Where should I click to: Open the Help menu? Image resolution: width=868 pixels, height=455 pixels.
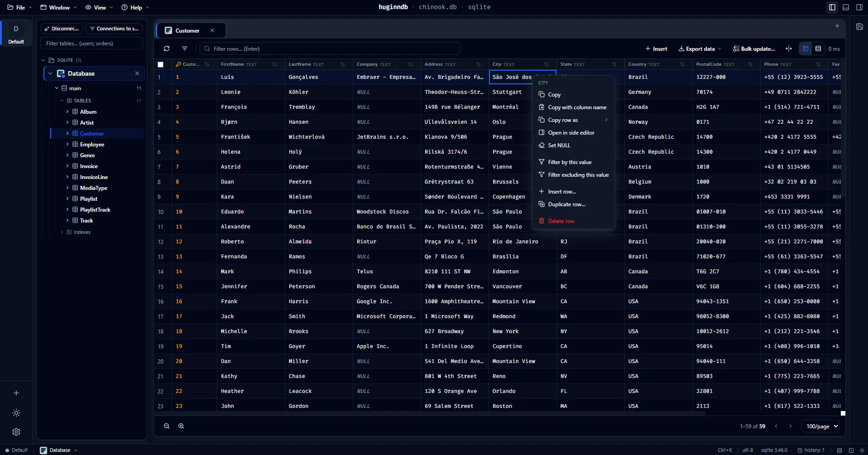135,7
